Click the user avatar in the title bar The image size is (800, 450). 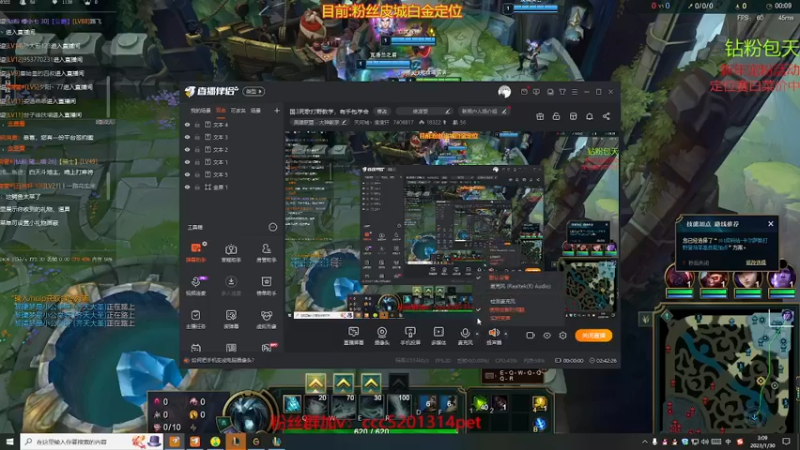pos(505,92)
